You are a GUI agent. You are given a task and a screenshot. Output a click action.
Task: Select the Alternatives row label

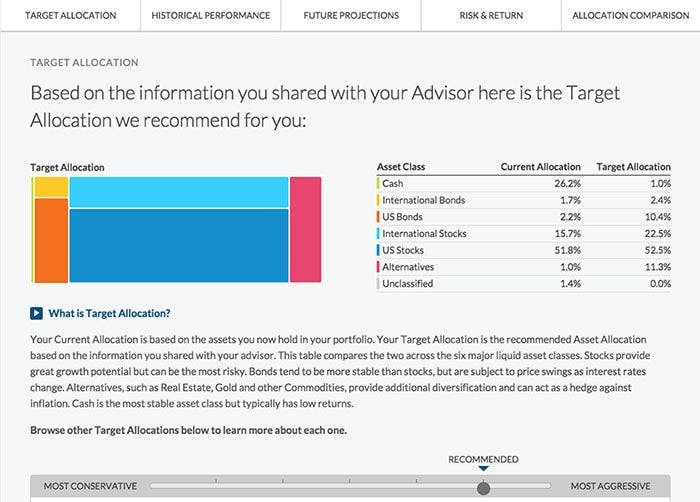(408, 267)
